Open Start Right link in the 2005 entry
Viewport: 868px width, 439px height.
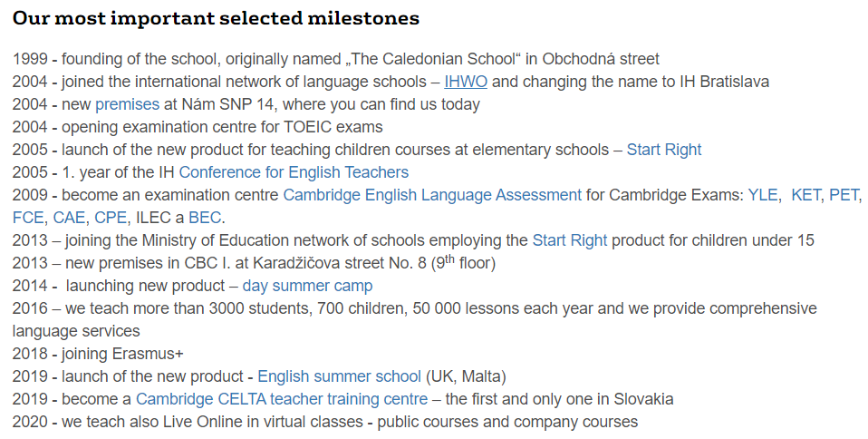coord(663,150)
